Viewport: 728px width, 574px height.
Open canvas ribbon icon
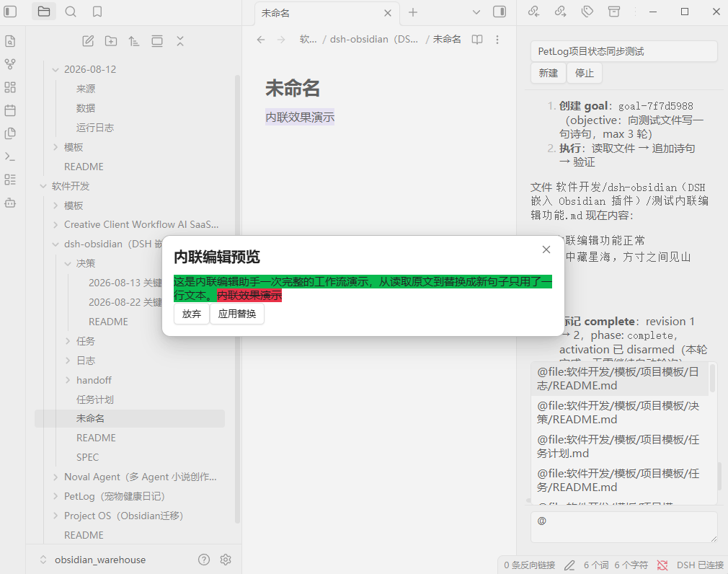(x=10, y=87)
